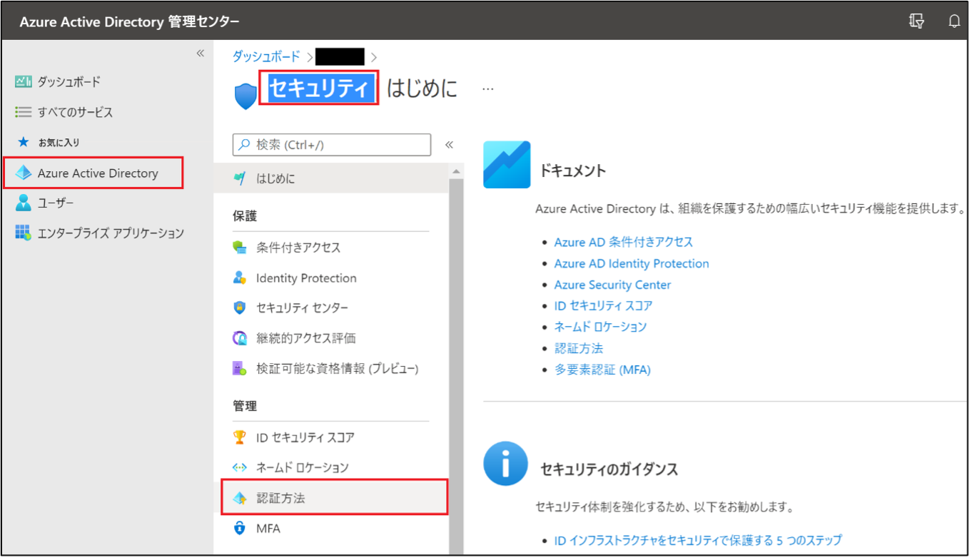Open the Azure Security Center link
The height and width of the screenshot is (560, 972).
(612, 285)
